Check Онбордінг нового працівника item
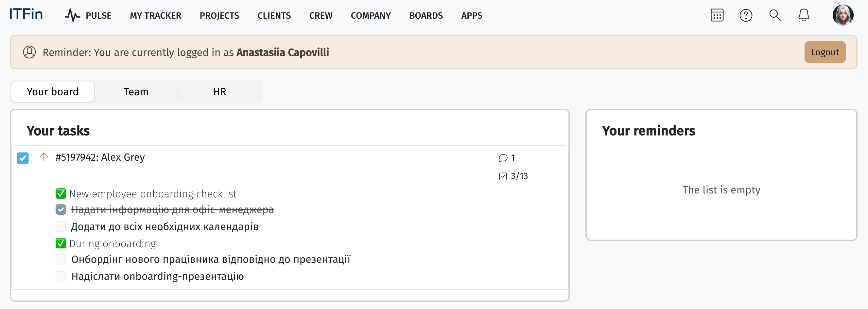 click(x=61, y=260)
